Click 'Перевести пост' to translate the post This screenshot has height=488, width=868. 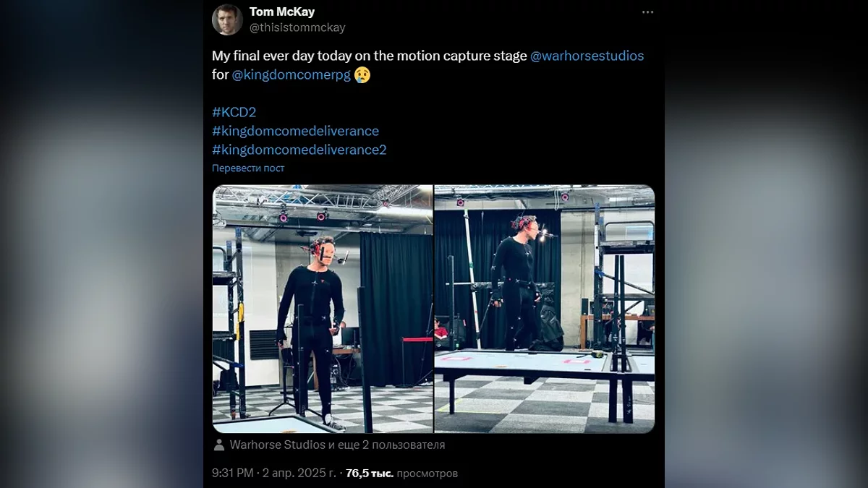248,168
